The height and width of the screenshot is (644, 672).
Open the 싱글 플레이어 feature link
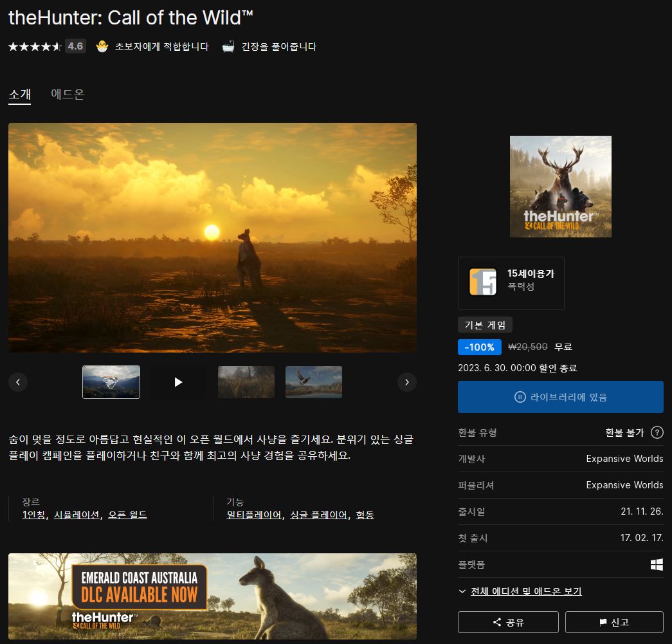[x=318, y=515]
